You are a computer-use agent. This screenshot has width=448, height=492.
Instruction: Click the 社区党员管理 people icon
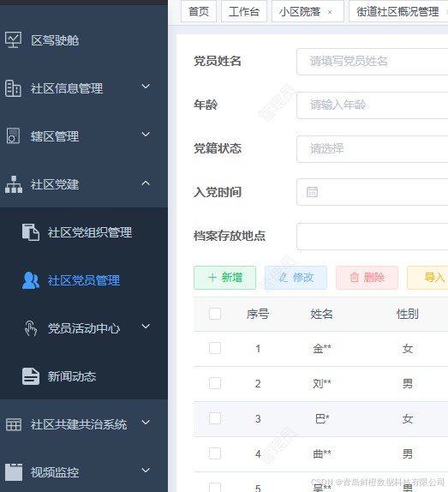[x=31, y=280]
